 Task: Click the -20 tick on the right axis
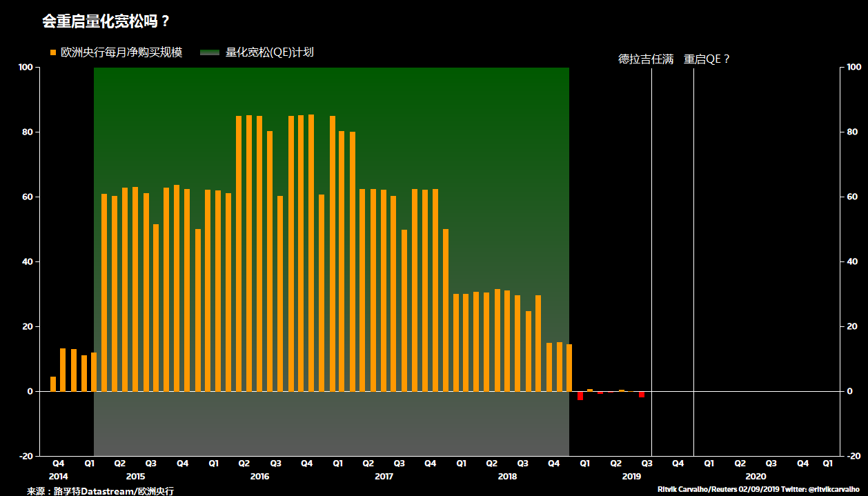[x=854, y=456]
